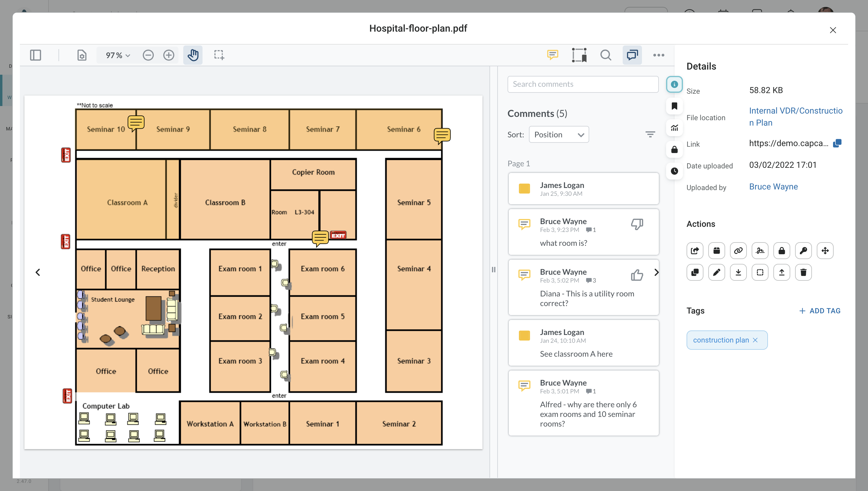Screen dimensions: 868x491
Task: Click James Logan's yellow highlight swatch
Action: 524,189
